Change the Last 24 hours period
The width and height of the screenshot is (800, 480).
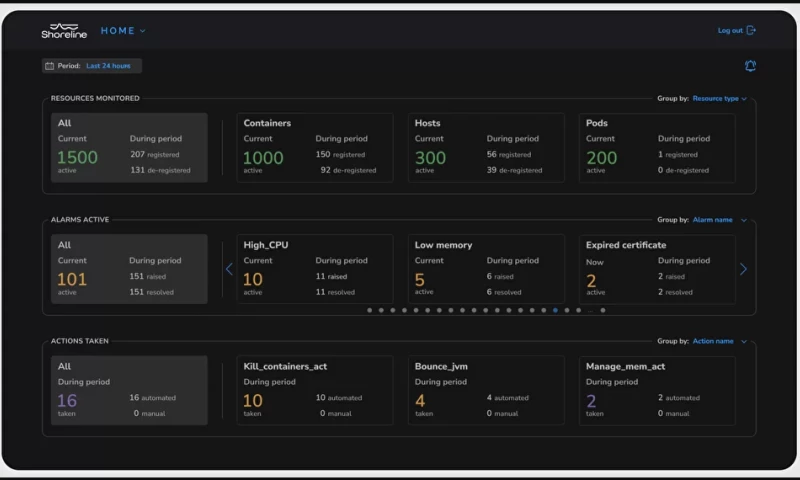point(109,66)
